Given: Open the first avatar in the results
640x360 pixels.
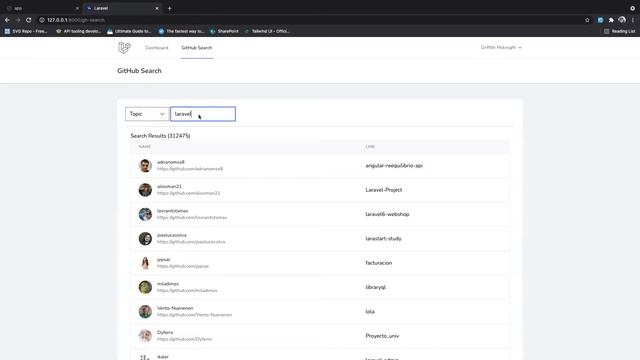Looking at the screenshot, I should 145,165.
